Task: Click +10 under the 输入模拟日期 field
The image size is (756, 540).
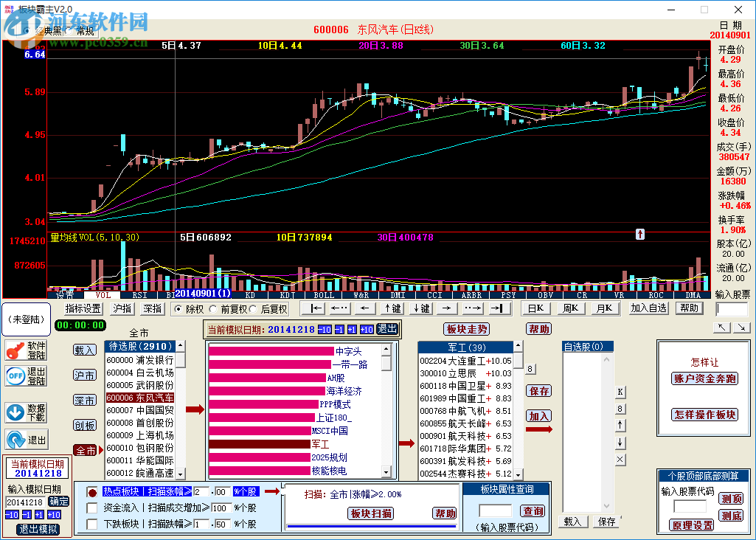Action: 54,515
